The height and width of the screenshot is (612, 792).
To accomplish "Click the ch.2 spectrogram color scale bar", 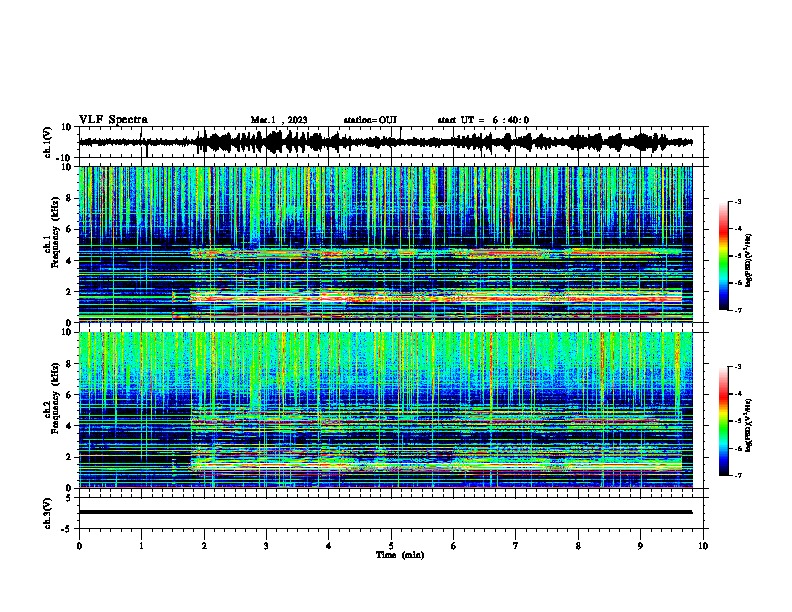I will pyautogui.click(x=723, y=421).
